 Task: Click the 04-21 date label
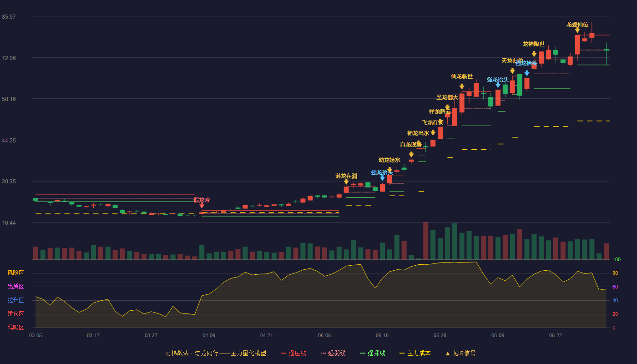coord(267,335)
